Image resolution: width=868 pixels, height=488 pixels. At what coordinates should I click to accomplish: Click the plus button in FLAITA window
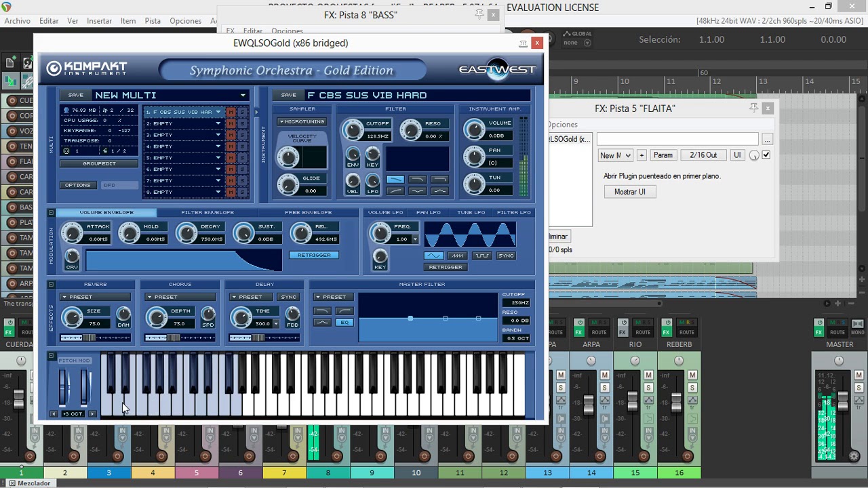coord(642,155)
